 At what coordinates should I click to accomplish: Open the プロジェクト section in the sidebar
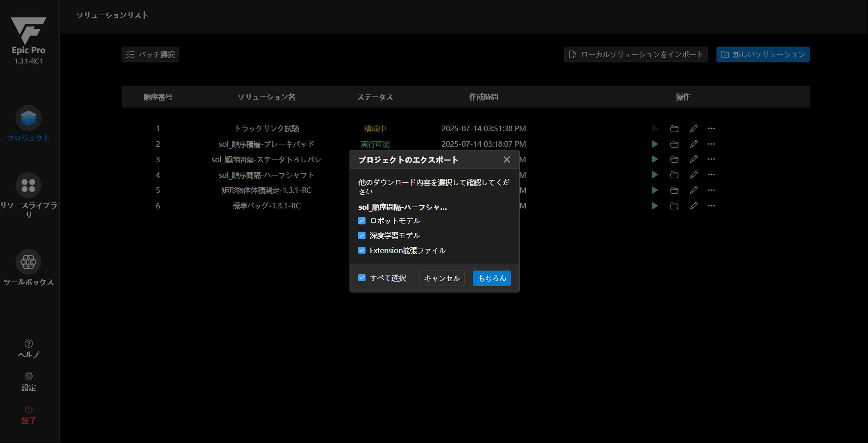tap(28, 118)
